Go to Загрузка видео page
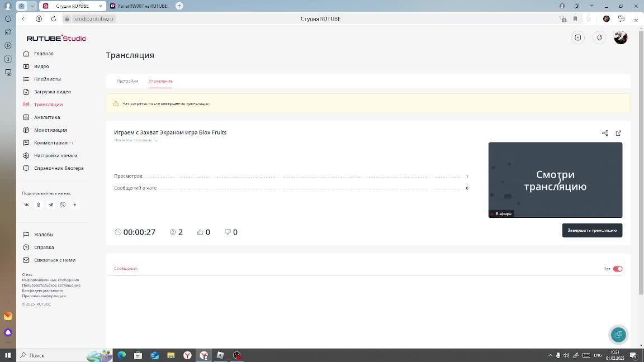This screenshot has width=644, height=362. (52, 92)
